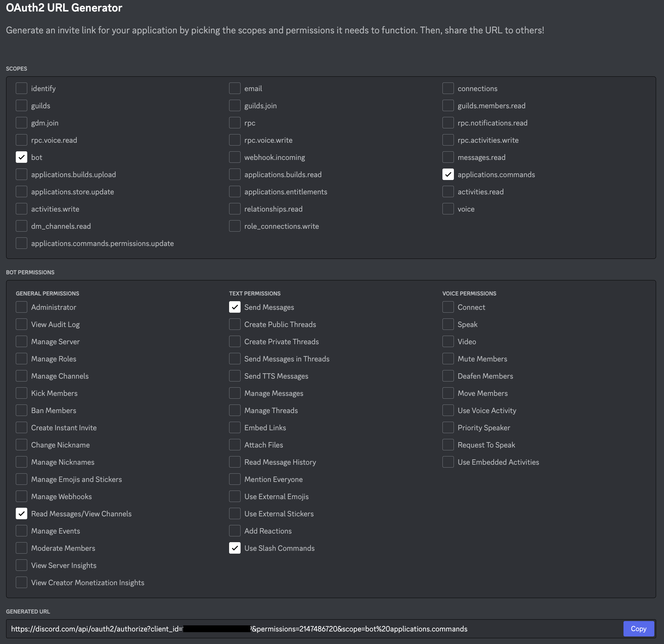Image resolution: width=664 pixels, height=644 pixels.
Task: Select the identify scope checkbox
Action: (22, 89)
